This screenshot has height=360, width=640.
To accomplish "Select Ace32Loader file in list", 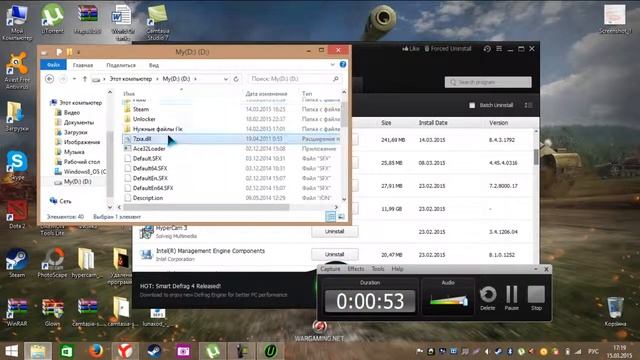I will point(231,149).
